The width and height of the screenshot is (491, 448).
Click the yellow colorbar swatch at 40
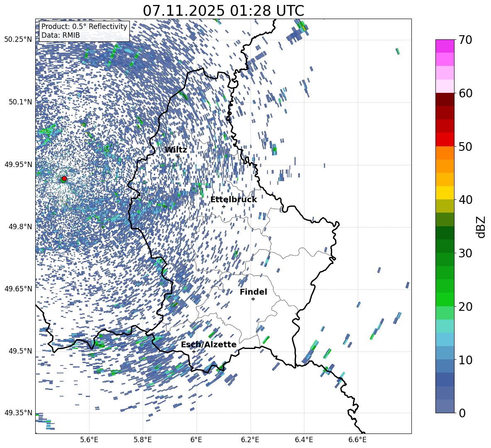(445, 193)
